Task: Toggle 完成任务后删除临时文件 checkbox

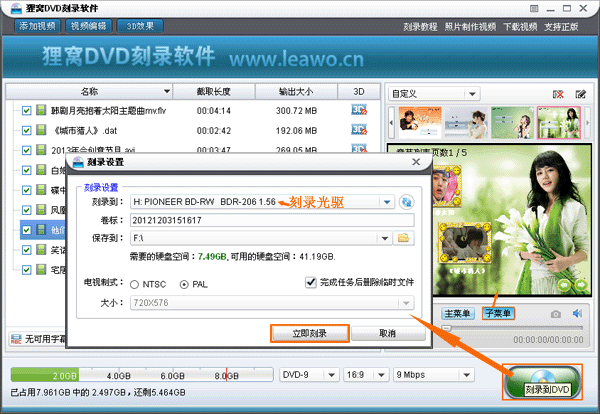Action: pyautogui.click(x=311, y=282)
